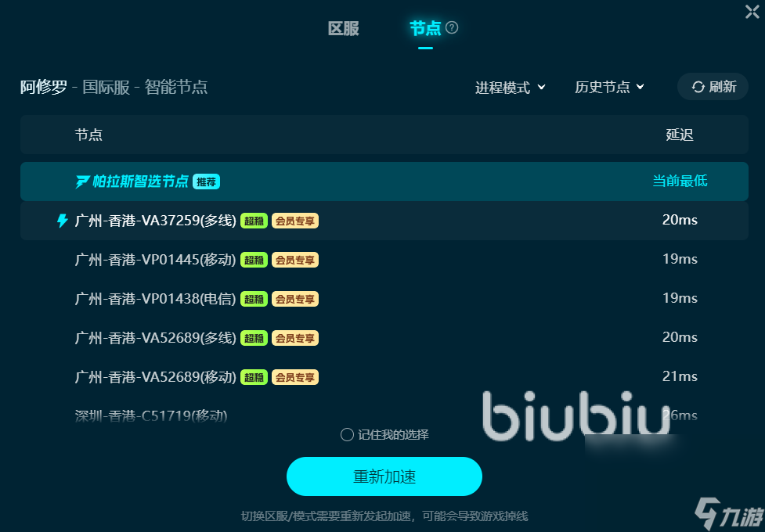Click the 帕拉斯 smart node logo icon
Image resolution: width=765 pixels, height=532 pixels.
pyautogui.click(x=82, y=182)
